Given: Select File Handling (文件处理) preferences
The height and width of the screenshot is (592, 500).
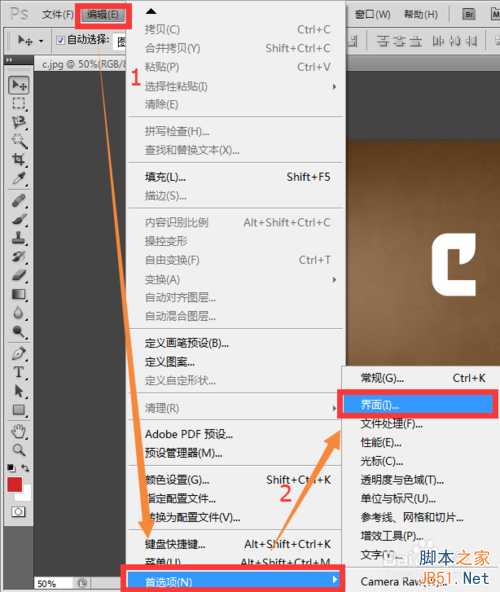Looking at the screenshot, I should tap(422, 424).
